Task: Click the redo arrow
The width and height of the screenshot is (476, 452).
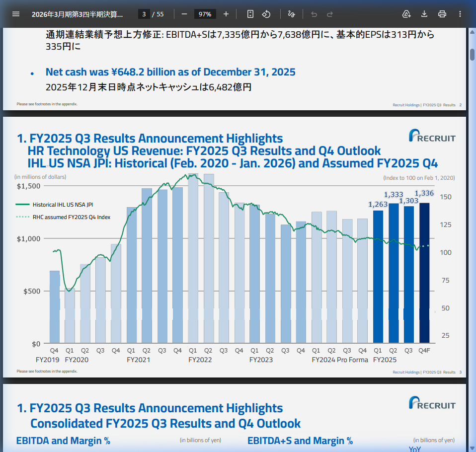Action: click(330, 14)
